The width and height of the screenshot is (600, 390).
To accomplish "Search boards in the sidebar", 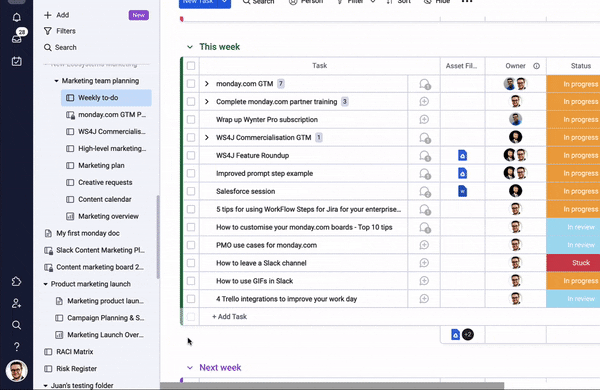I will tap(60, 47).
